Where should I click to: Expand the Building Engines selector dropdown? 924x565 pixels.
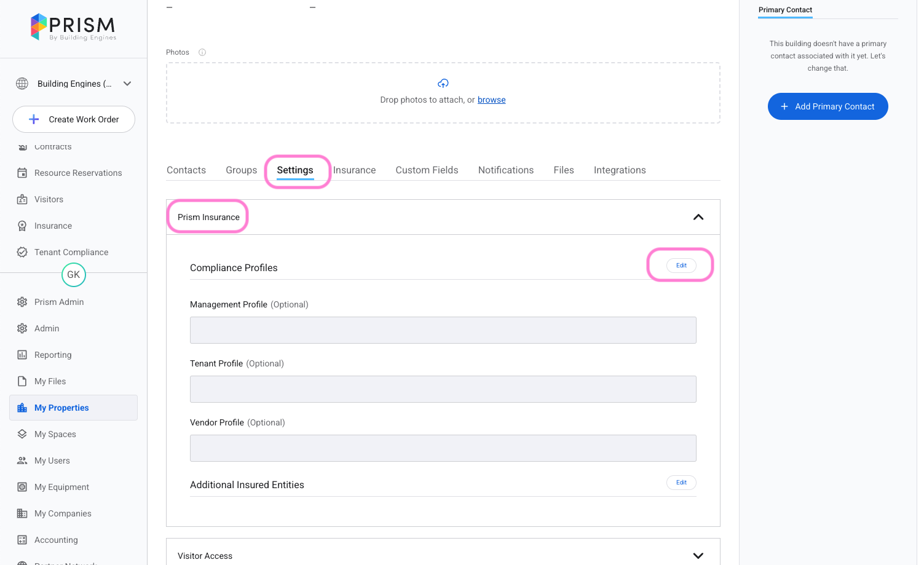(127, 84)
